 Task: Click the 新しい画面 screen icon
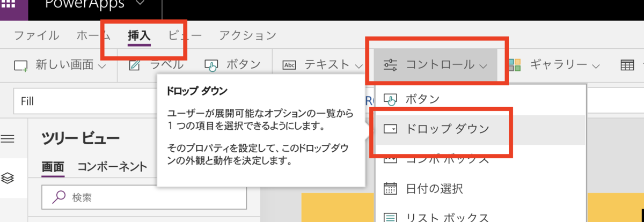(x=20, y=66)
